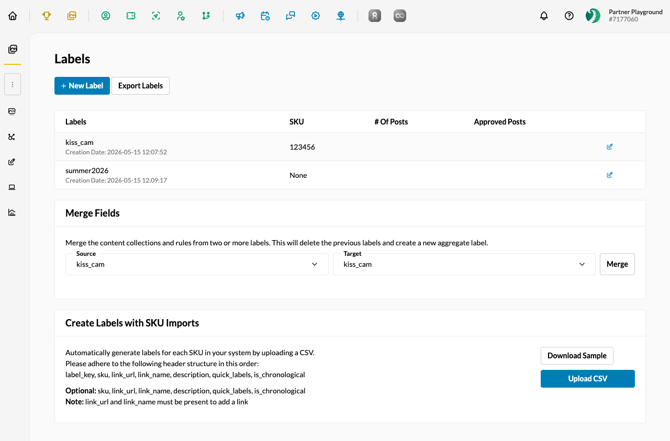The image size is (670, 441).
Task: Open the green person settings icon
Action: pyautogui.click(x=181, y=16)
